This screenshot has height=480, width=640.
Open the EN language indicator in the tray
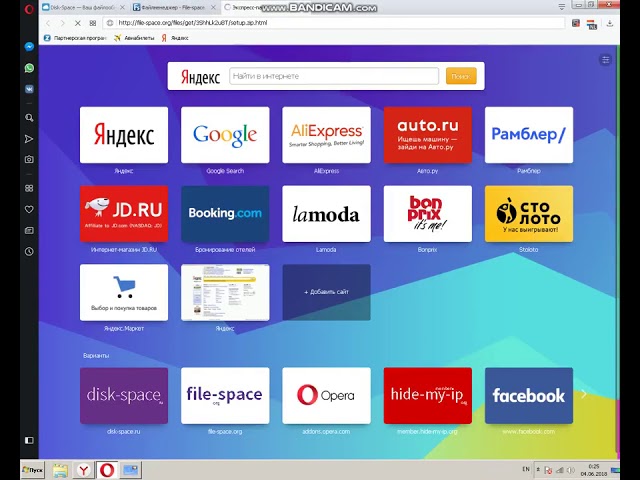click(x=526, y=469)
